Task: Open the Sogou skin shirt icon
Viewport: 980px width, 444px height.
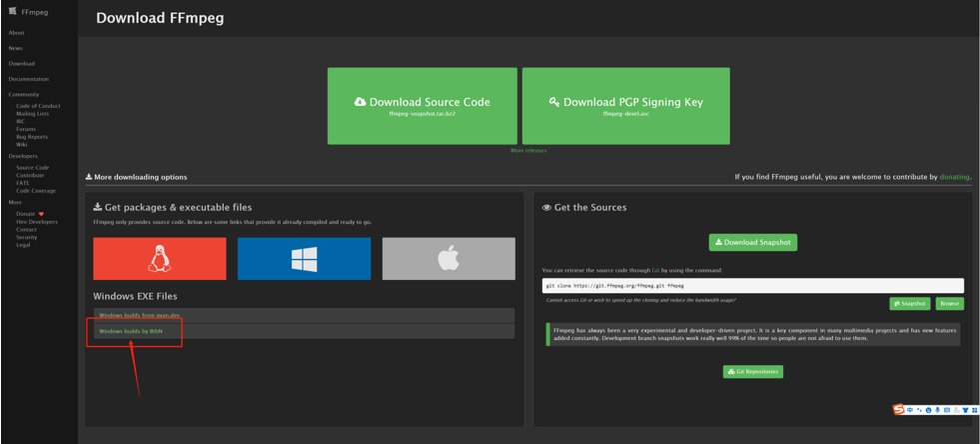Action: (x=966, y=410)
